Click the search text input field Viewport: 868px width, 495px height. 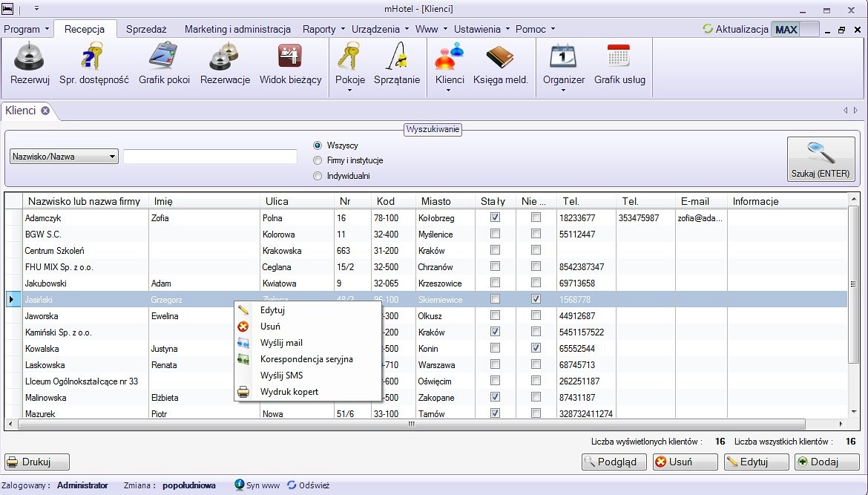(211, 157)
